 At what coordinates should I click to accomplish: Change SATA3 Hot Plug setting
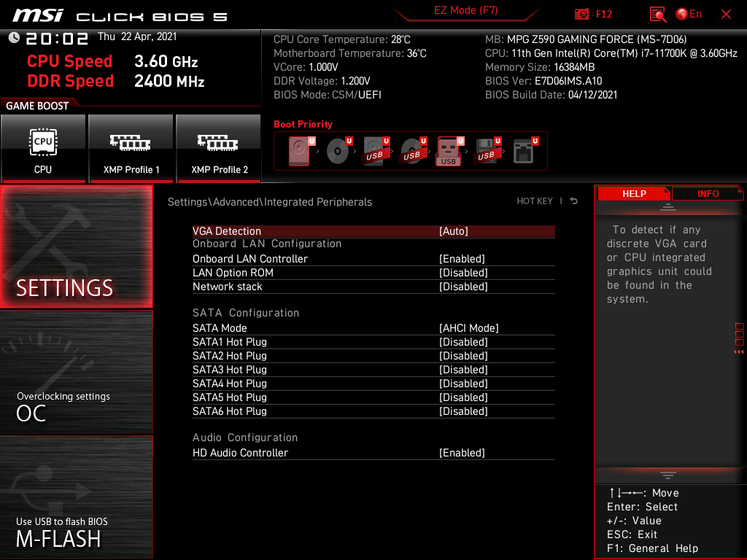coord(373,369)
